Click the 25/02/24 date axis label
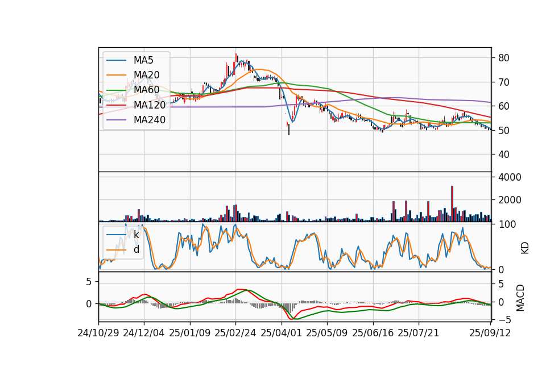546x392 pixels. (235, 333)
